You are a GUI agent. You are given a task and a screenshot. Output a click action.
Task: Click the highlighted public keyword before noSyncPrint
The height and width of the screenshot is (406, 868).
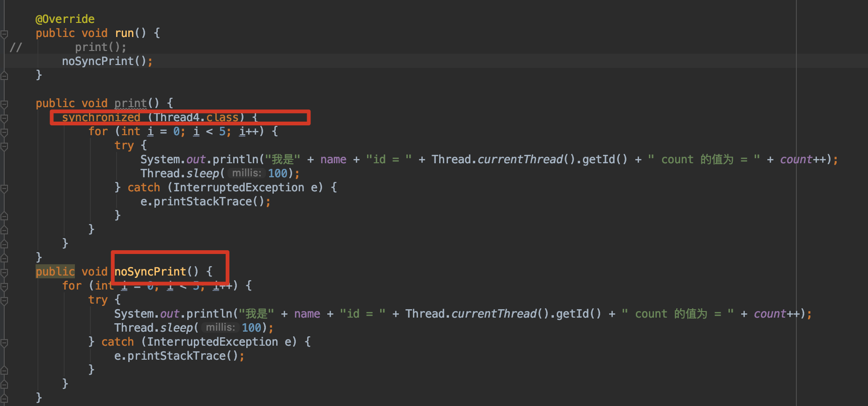tap(55, 272)
